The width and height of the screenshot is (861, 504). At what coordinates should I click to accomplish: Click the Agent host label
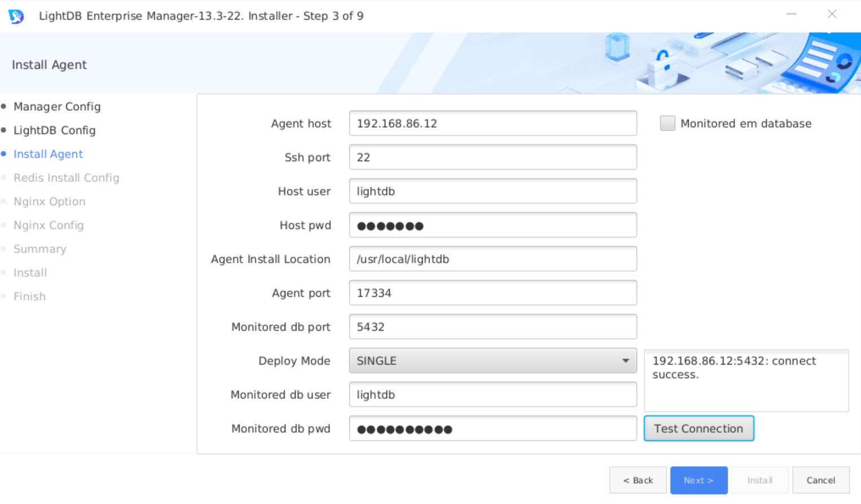coord(301,123)
